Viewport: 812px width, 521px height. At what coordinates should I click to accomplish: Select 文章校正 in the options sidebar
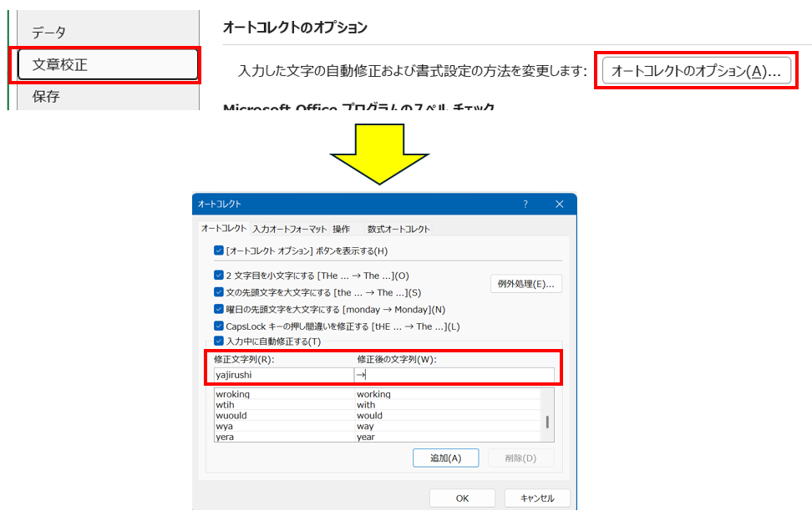[x=106, y=64]
